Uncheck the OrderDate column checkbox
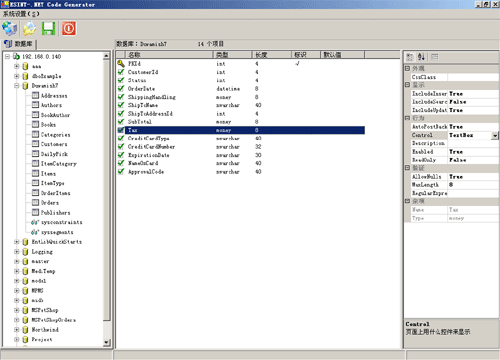Screen dimensions: 500x360 click(x=121, y=88)
